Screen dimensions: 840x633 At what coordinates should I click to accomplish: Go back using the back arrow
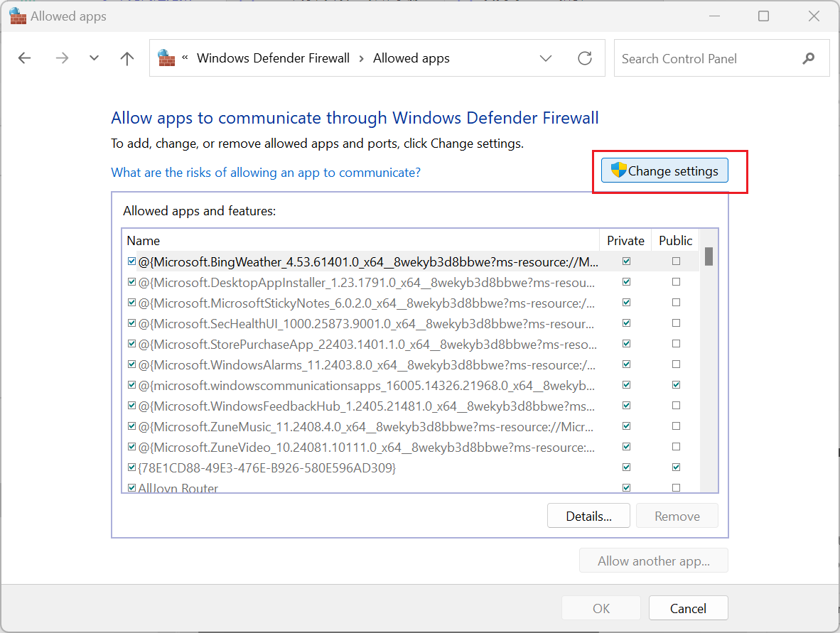pos(25,58)
